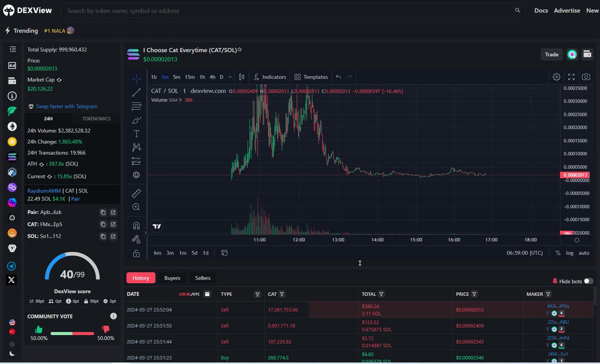The image size is (600, 364).
Task: Open the Docs link
Action: [541, 10]
